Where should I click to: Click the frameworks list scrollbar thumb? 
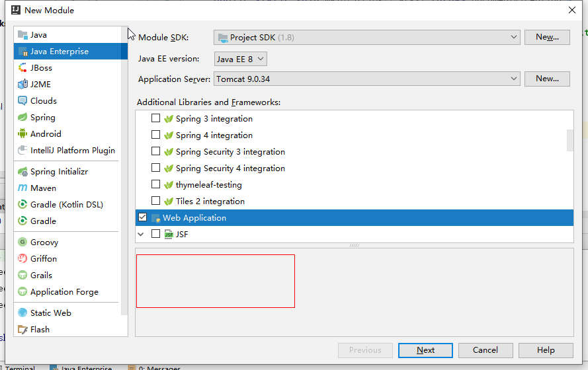point(570,140)
